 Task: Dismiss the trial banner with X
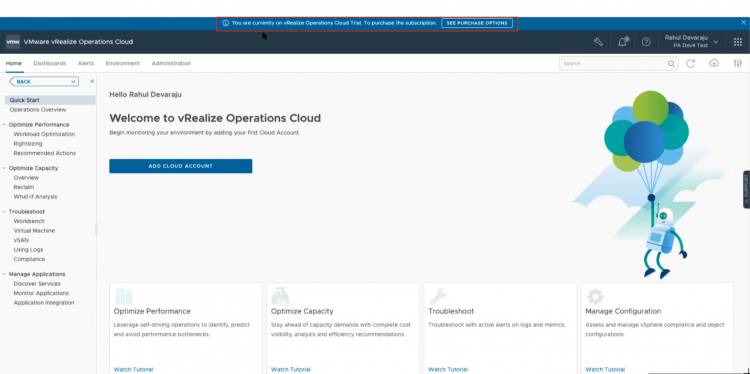(743, 22)
